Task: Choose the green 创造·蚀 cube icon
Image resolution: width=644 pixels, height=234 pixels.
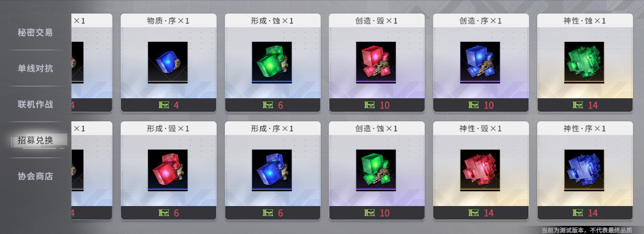Action: 376,170
